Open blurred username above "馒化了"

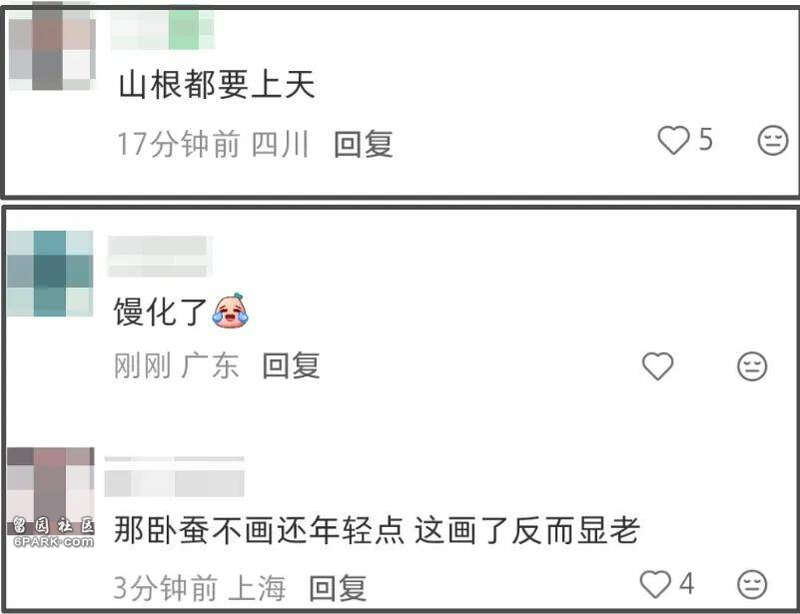pyautogui.click(x=159, y=256)
